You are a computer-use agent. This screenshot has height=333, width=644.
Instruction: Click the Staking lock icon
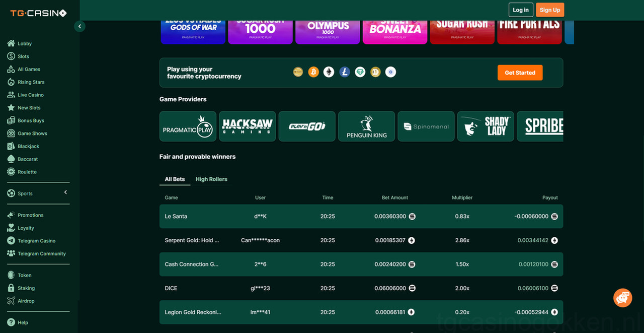pyautogui.click(x=11, y=288)
